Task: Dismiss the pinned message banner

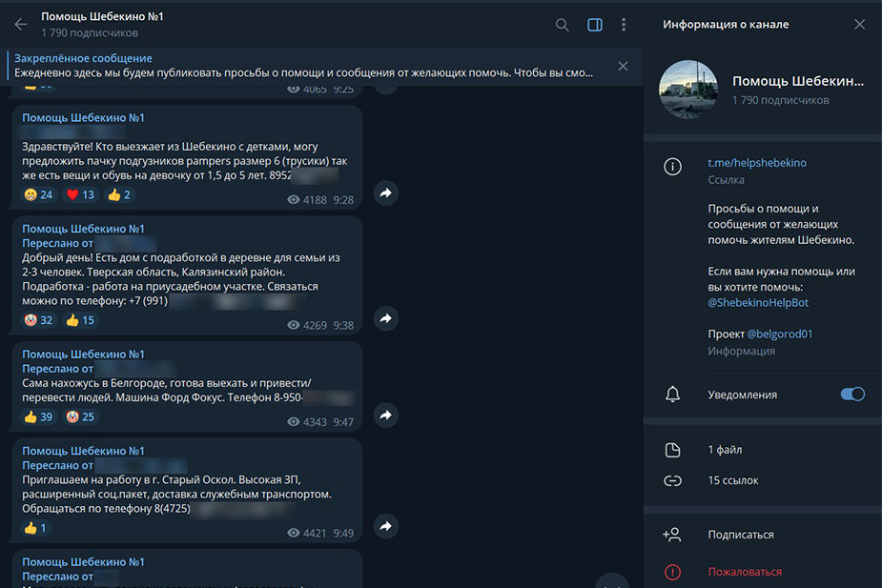Action: click(623, 66)
